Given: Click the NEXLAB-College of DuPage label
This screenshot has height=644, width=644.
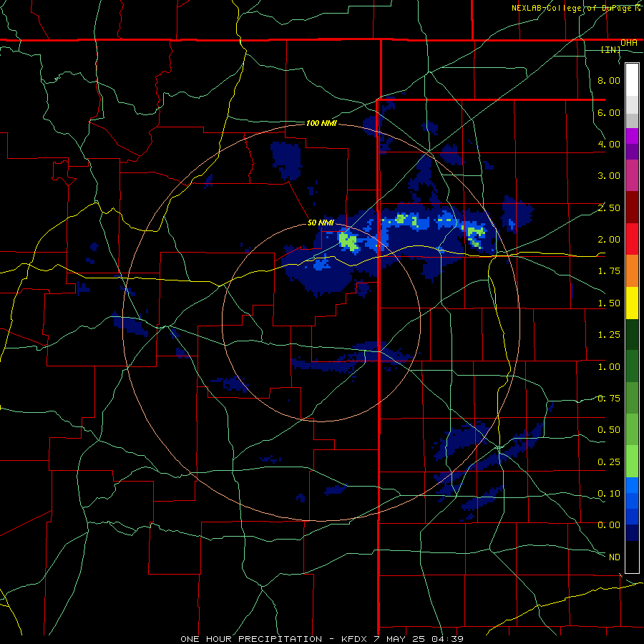Looking at the screenshot, I should pyautogui.click(x=576, y=8).
